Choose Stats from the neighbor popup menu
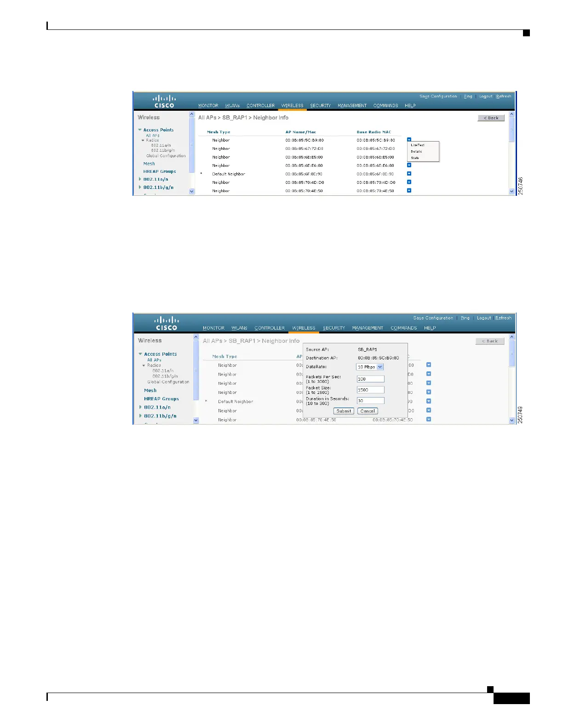 (x=415, y=158)
